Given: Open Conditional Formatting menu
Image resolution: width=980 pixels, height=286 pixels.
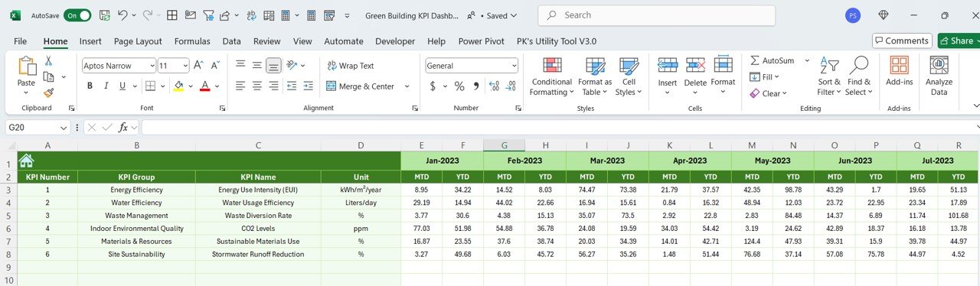Looking at the screenshot, I should point(552,76).
